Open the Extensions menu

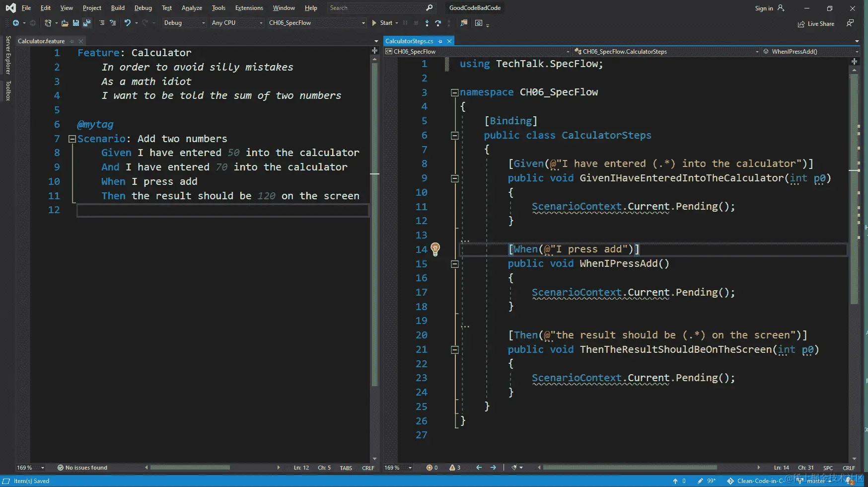249,8
